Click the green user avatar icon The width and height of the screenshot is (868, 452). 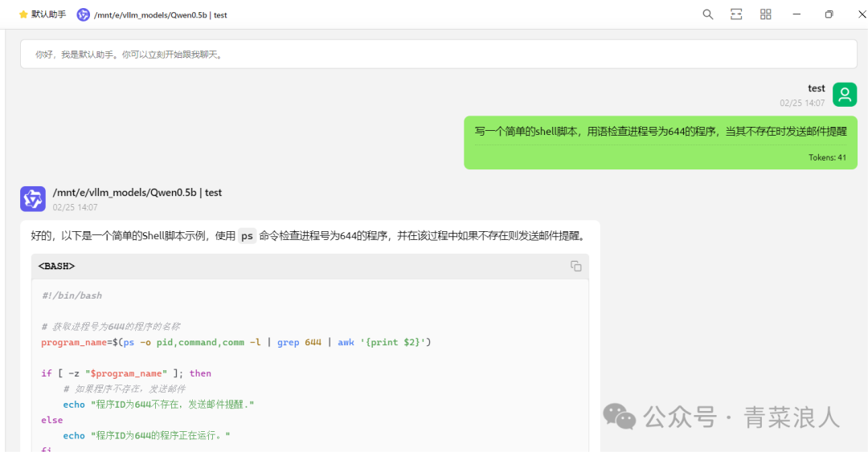pos(845,95)
